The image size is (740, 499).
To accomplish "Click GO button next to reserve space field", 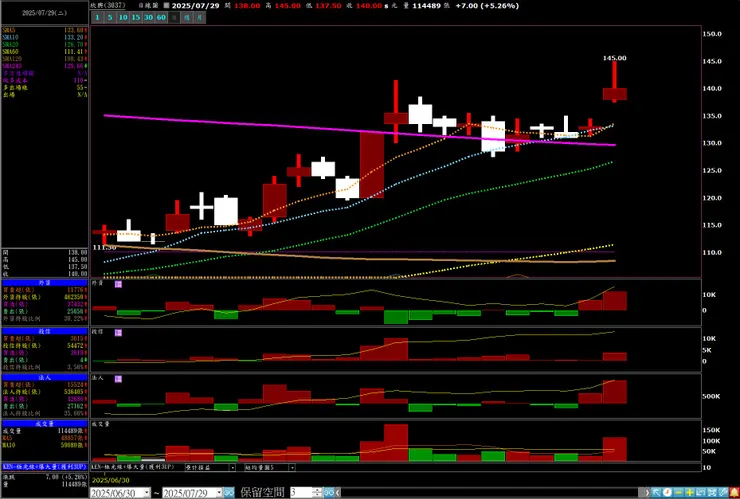I will 329,492.
